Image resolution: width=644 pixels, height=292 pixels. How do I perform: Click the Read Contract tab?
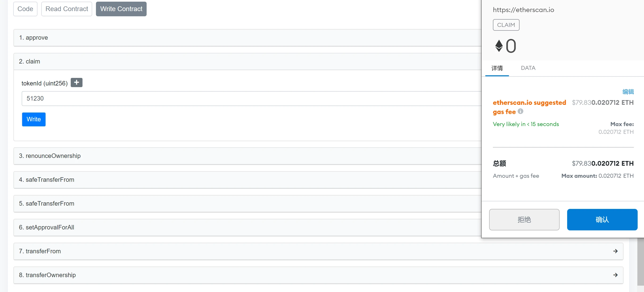point(66,9)
